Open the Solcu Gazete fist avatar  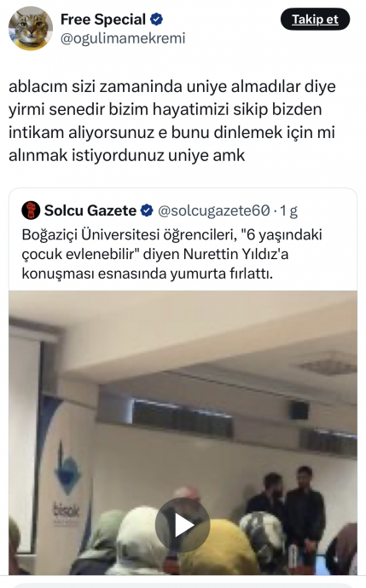(x=31, y=210)
